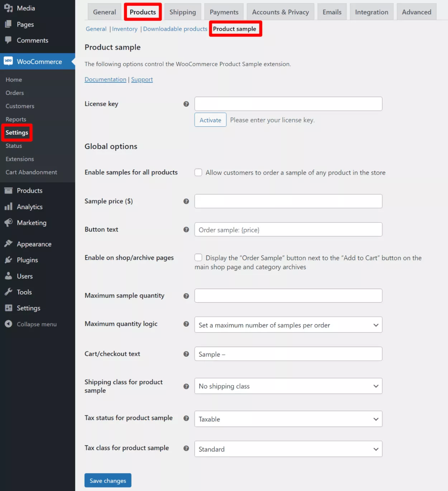The image size is (448, 491).
Task: Open WooCommerce Extensions in sidebar
Action: [x=20, y=159]
